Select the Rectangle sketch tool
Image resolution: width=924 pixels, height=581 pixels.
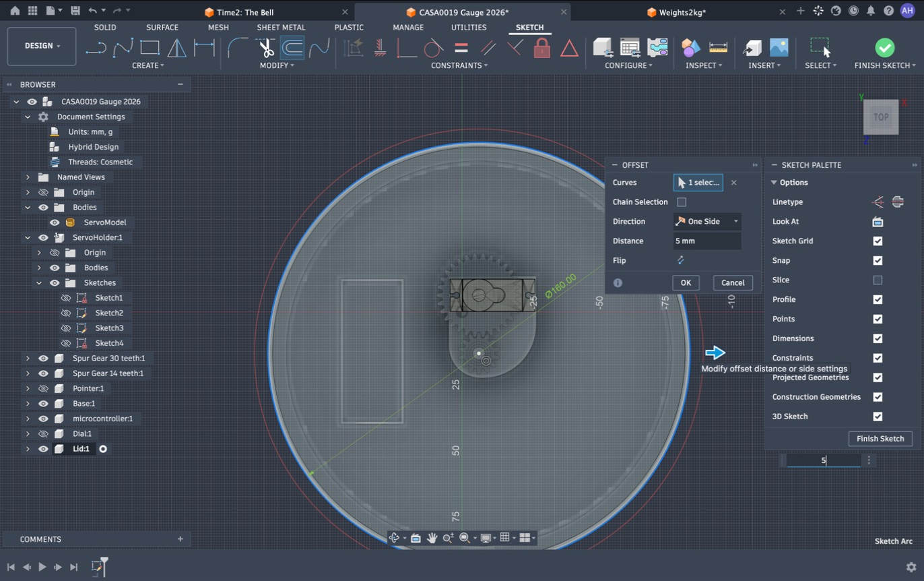150,48
